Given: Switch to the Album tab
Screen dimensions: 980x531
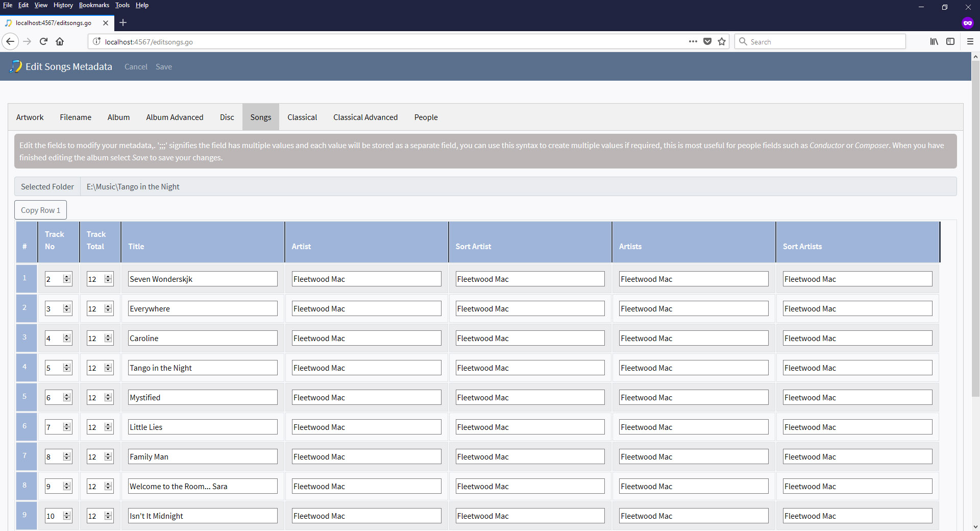Looking at the screenshot, I should tap(118, 117).
